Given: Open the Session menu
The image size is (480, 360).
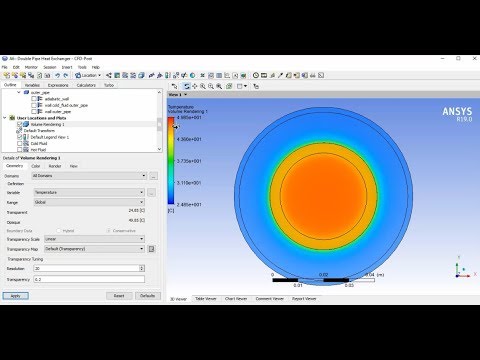Looking at the screenshot, I should pyautogui.click(x=50, y=67).
